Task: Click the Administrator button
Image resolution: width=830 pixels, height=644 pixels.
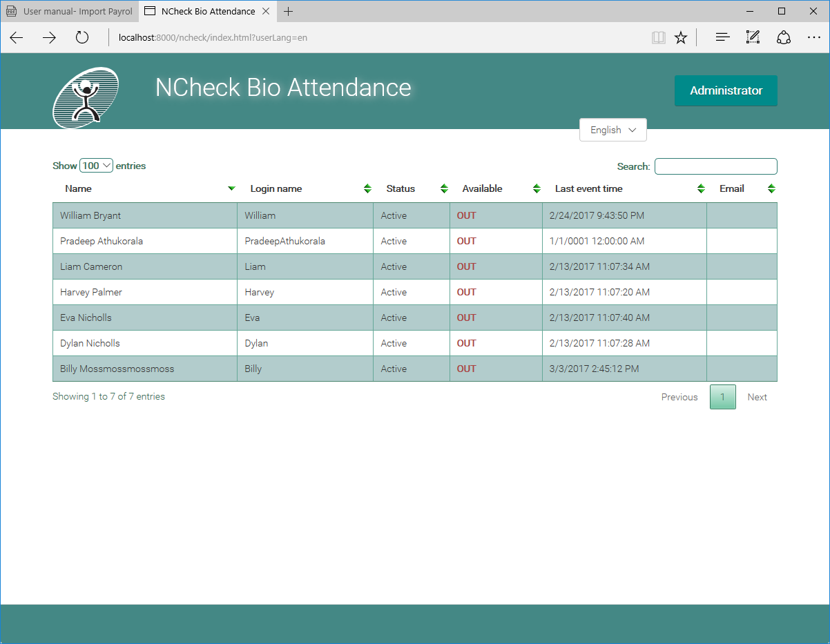Action: 726,90
